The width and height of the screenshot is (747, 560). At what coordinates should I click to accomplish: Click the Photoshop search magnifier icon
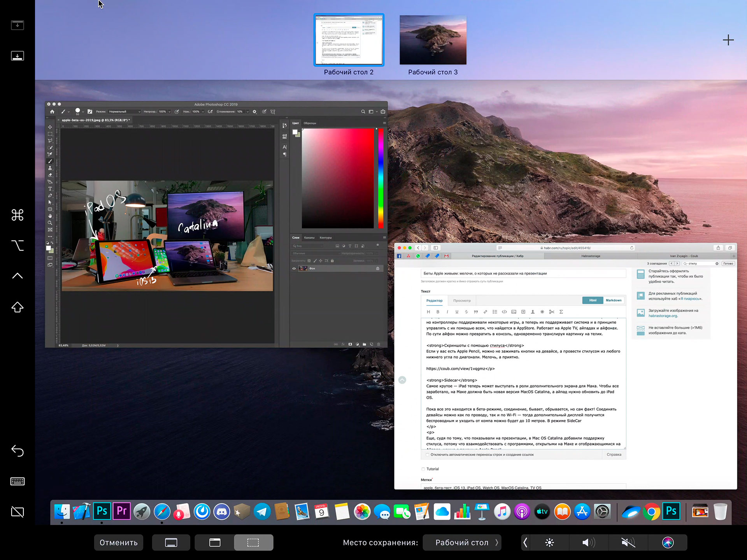[x=363, y=112]
